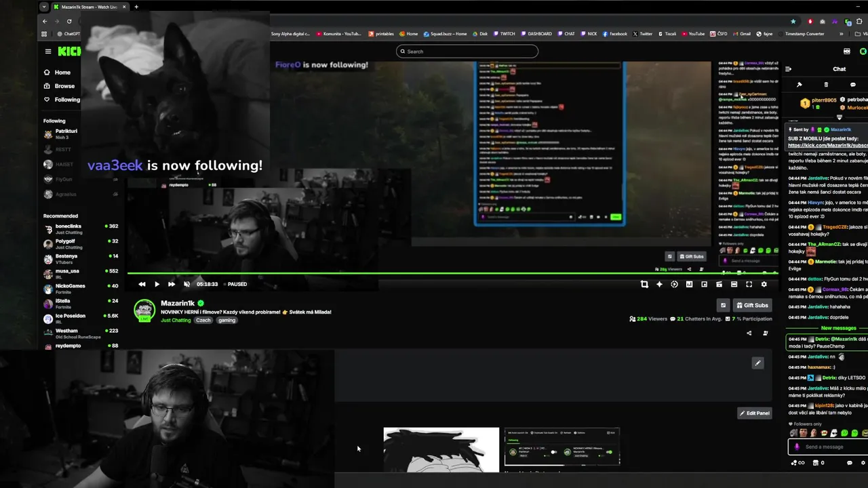Click Gift Subs button below player
The width and height of the screenshot is (868, 488).
752,306
